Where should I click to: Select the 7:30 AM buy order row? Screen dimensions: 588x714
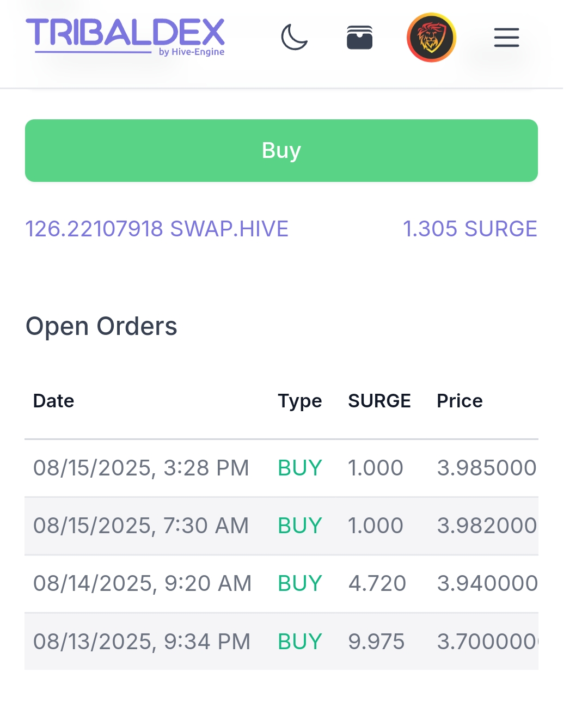(281, 526)
